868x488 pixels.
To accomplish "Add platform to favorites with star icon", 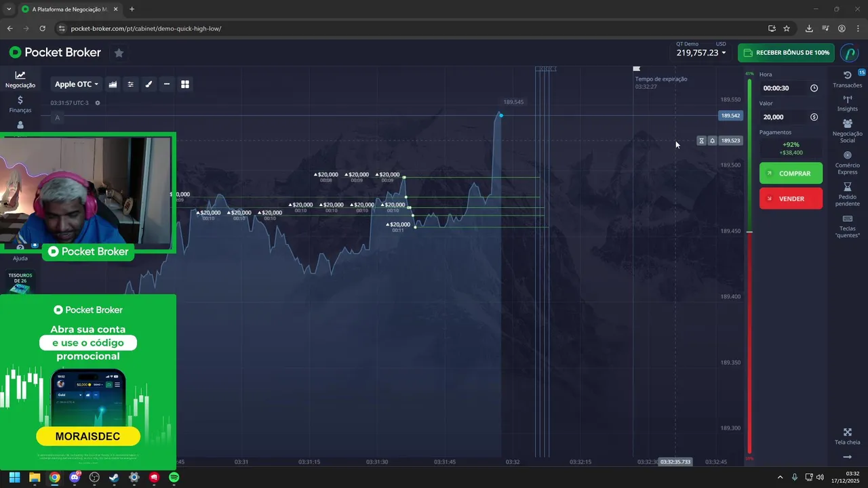I will [x=119, y=53].
